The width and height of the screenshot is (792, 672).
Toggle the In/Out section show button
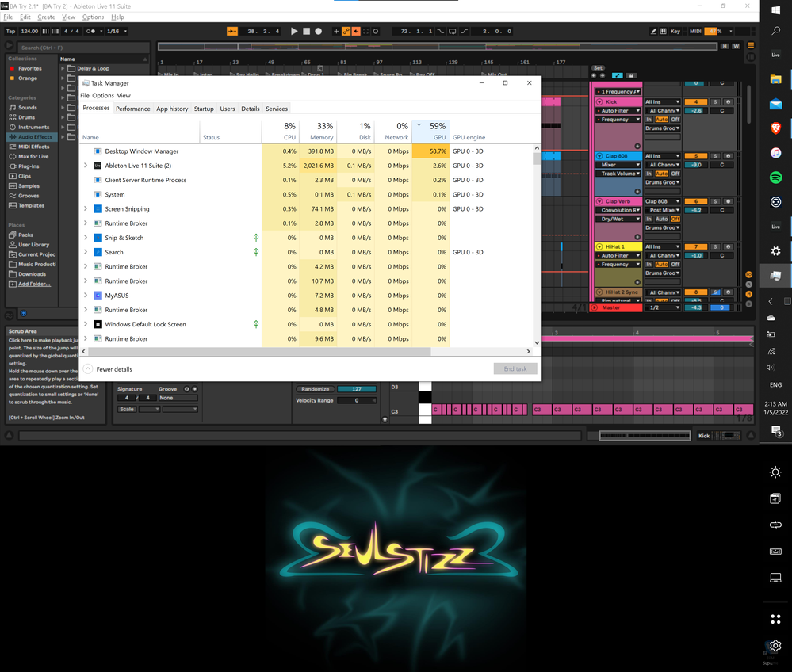(749, 275)
